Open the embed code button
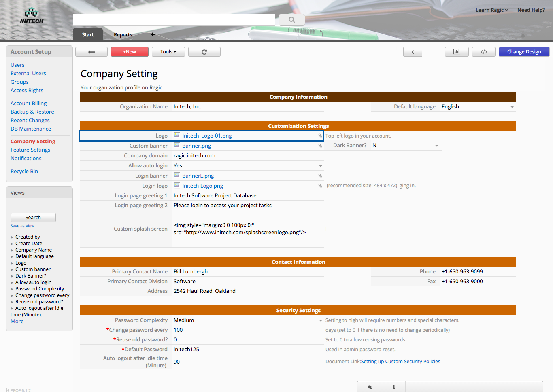Image resolution: width=553 pixels, height=392 pixels. [484, 52]
